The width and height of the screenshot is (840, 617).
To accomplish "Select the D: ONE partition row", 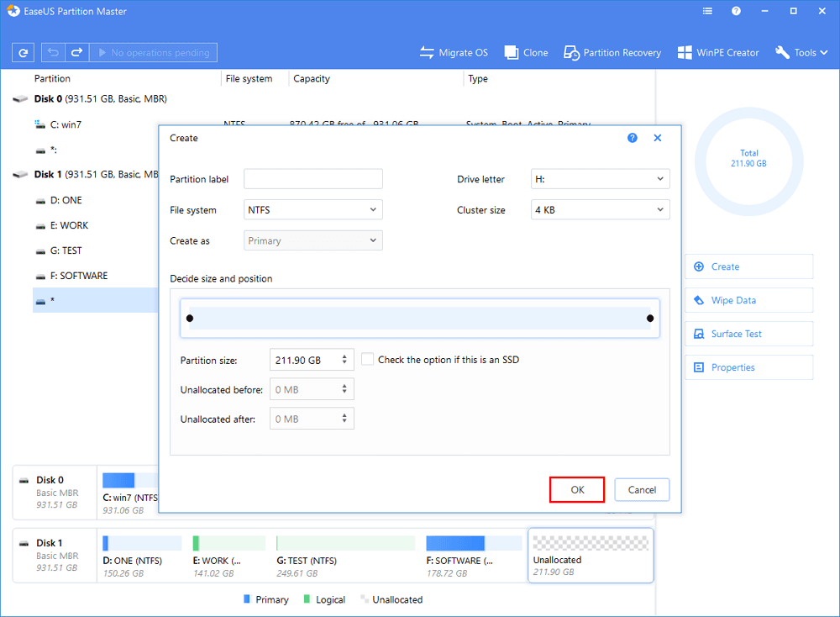I will point(66,200).
